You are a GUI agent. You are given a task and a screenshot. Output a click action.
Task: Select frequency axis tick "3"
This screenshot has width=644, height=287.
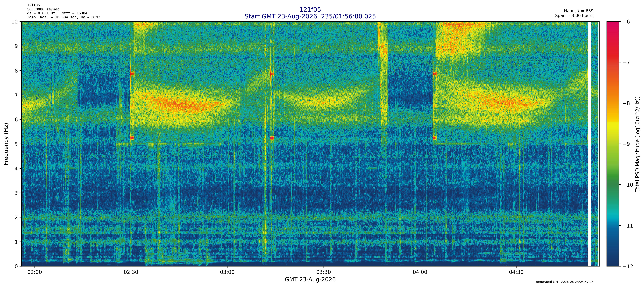point(16,193)
